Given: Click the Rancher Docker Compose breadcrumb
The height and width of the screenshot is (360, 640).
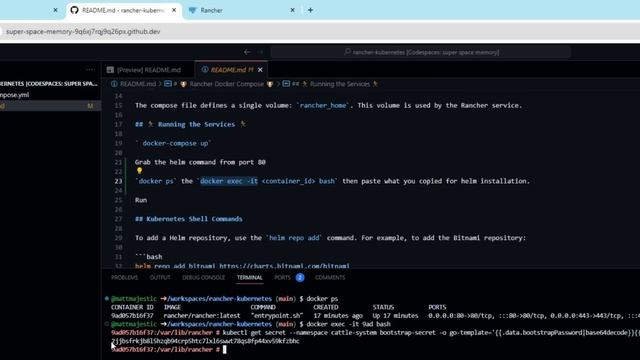Looking at the screenshot, I should 226,84.
